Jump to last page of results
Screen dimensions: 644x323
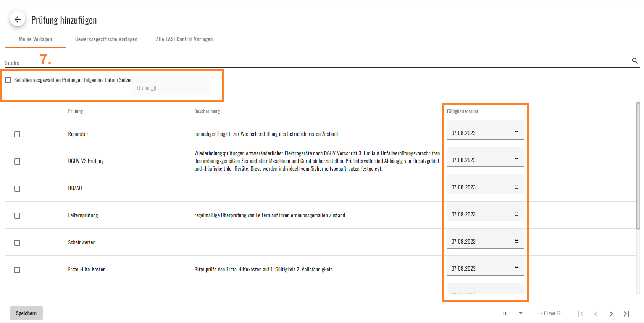pos(626,314)
